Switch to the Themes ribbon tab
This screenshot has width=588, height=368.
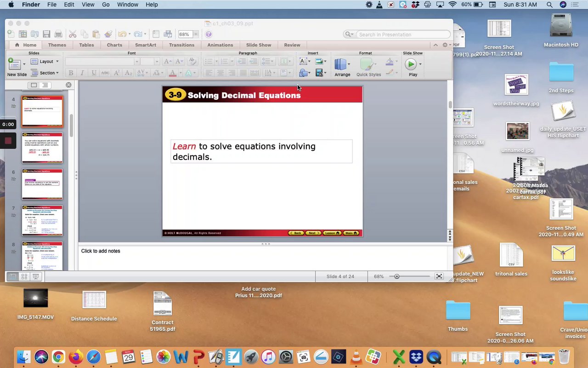click(x=57, y=45)
